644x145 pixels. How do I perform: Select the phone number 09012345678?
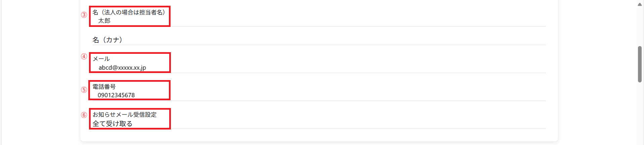click(x=116, y=95)
